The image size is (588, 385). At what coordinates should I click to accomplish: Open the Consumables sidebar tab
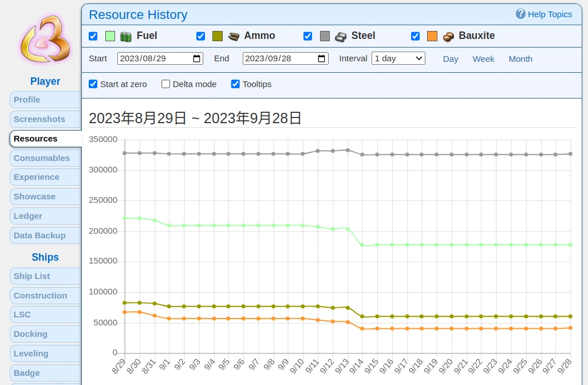click(46, 158)
